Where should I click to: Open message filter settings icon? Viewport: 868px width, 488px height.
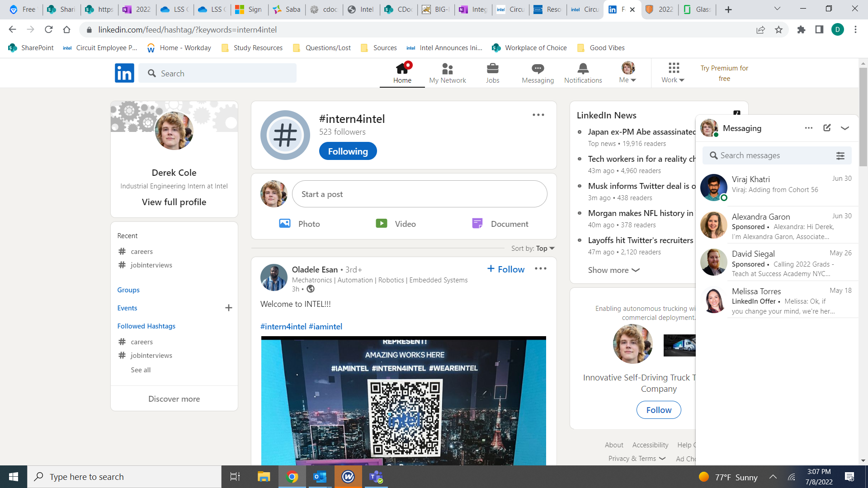(840, 155)
